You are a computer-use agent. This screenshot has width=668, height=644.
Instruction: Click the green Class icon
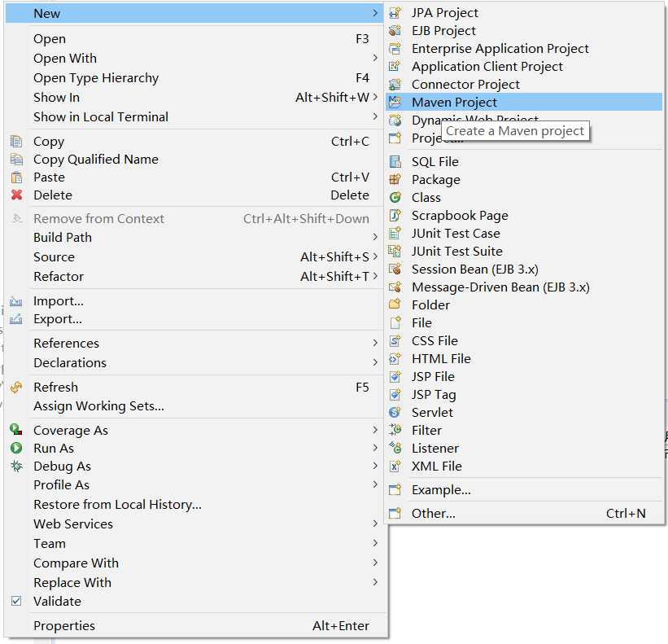pos(395,198)
